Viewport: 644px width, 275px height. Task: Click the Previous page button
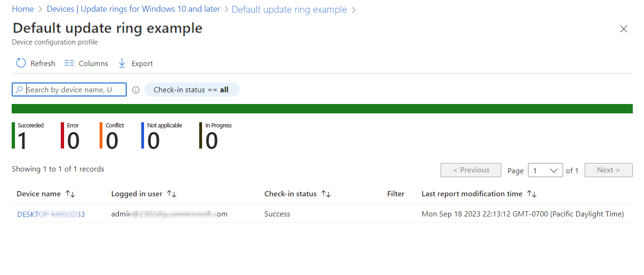point(470,170)
